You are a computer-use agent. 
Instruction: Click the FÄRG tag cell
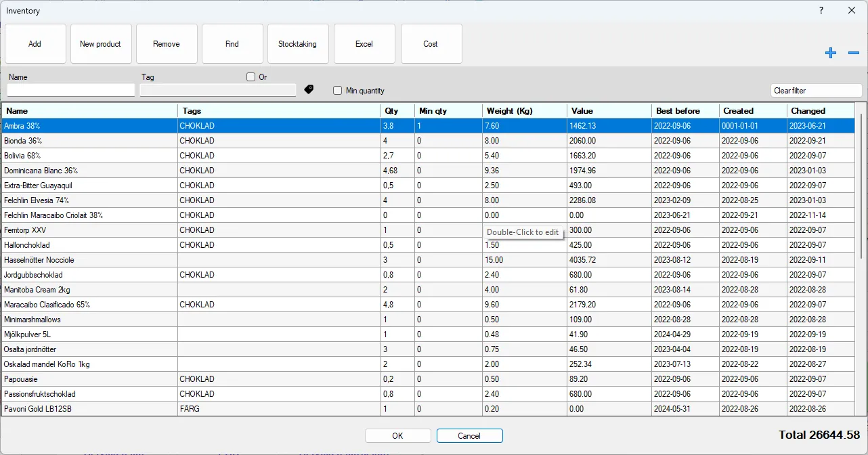tap(279, 409)
